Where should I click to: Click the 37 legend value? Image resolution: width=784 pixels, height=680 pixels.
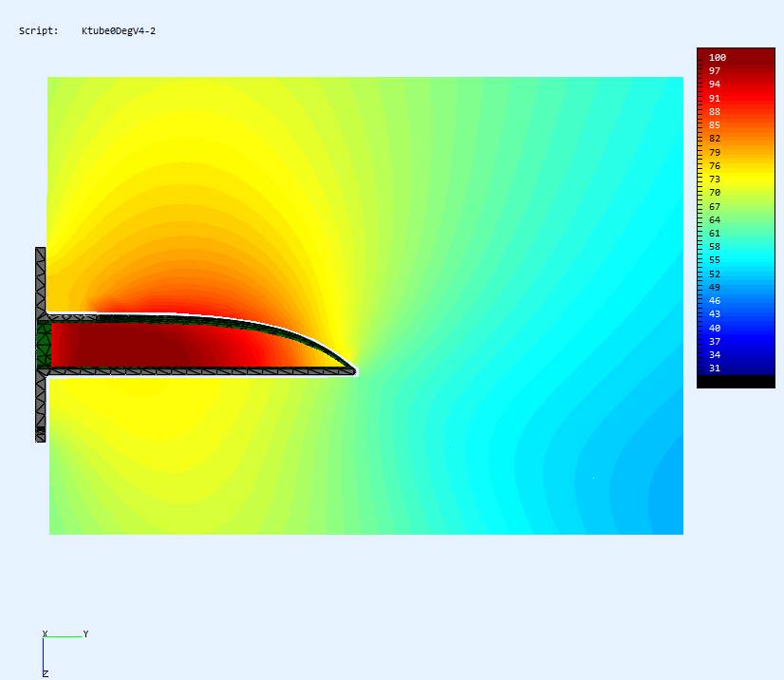coord(715,341)
